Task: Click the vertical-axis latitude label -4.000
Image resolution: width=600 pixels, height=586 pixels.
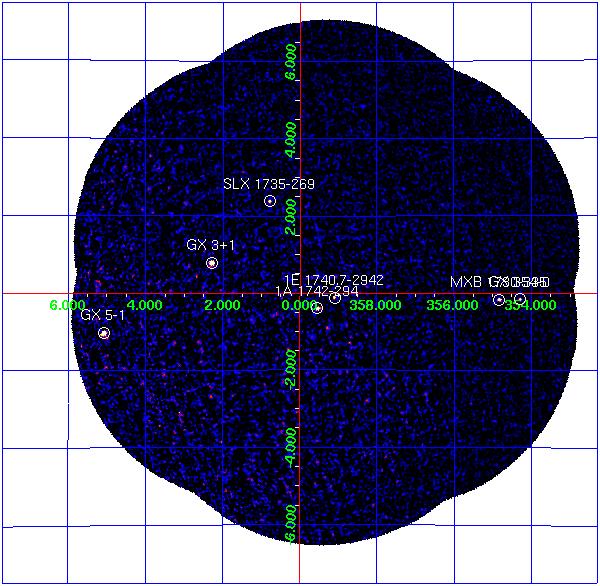Action: point(291,447)
